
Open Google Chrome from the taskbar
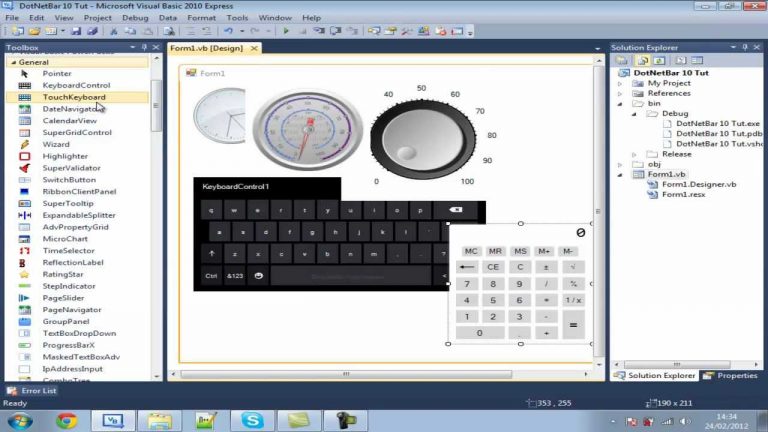[x=67, y=421]
